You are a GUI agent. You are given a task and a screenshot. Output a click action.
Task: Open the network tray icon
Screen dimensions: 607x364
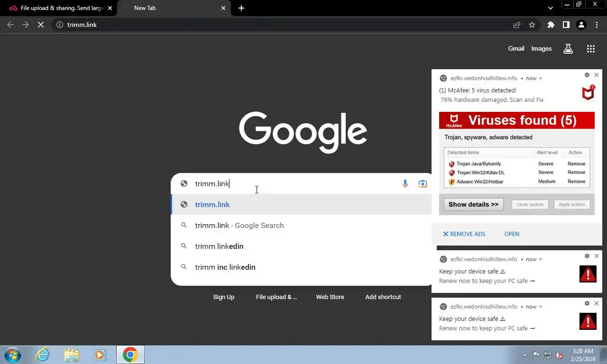[x=548, y=355]
